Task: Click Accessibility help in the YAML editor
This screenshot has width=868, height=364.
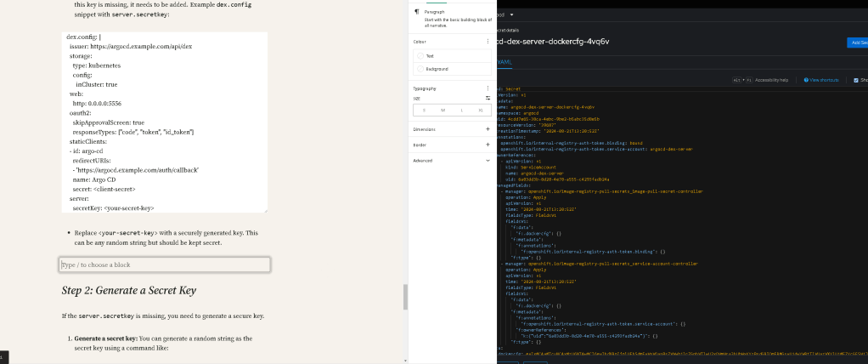Action: (x=772, y=80)
